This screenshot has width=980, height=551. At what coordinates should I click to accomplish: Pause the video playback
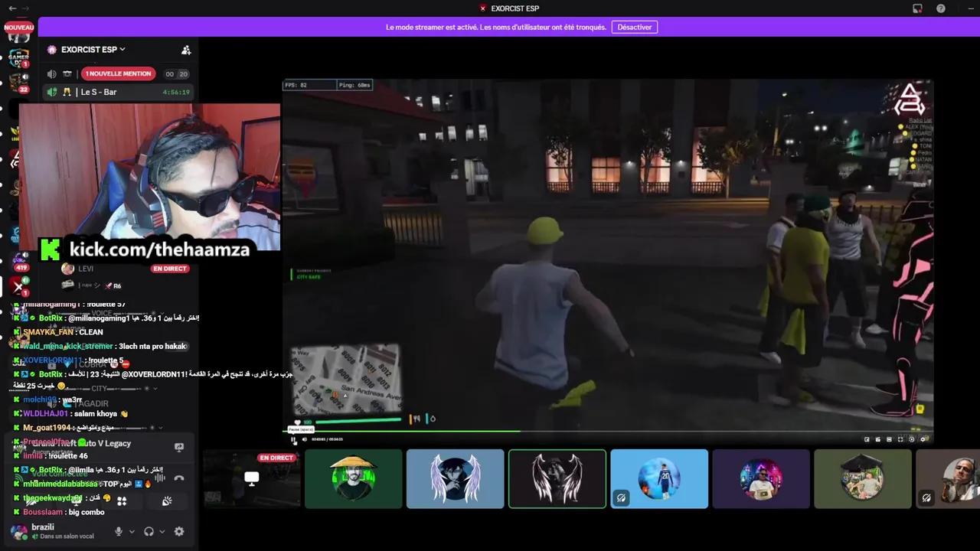pyautogui.click(x=294, y=439)
